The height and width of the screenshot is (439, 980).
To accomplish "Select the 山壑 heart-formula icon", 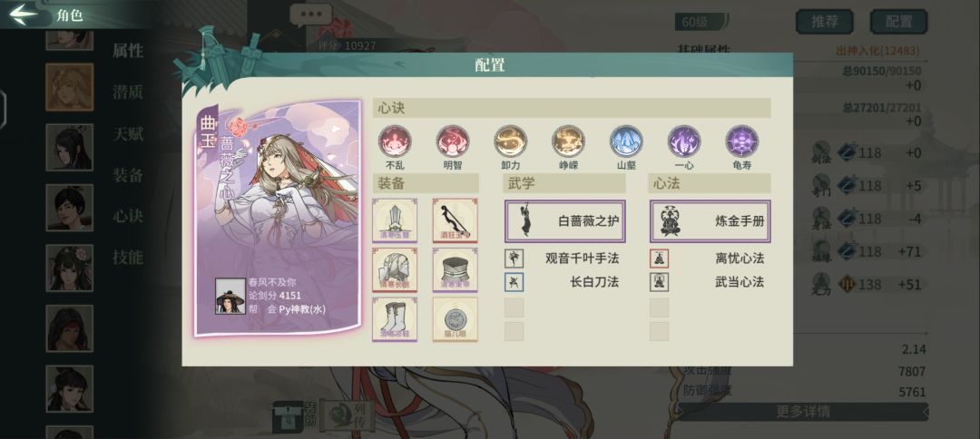I will tap(626, 141).
